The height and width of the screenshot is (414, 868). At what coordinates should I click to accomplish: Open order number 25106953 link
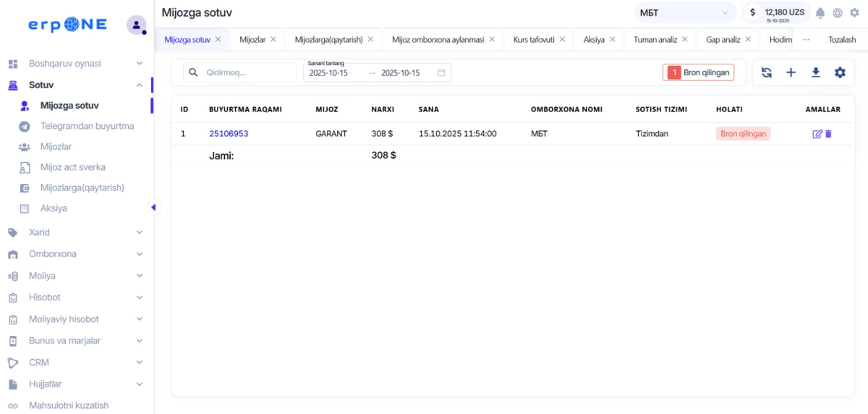[229, 134]
